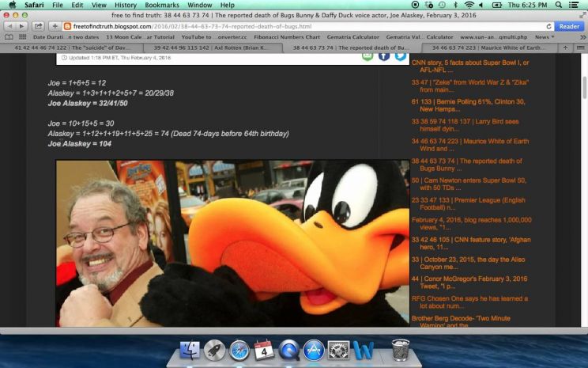Click the page vertical scrollbar thumb

pyautogui.click(x=584, y=88)
